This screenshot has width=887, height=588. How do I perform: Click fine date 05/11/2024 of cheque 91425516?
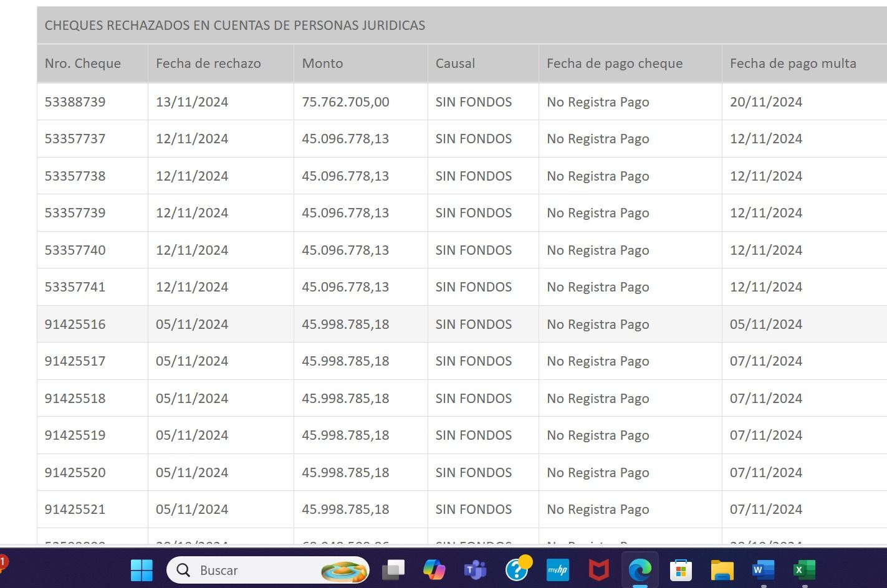(x=766, y=324)
